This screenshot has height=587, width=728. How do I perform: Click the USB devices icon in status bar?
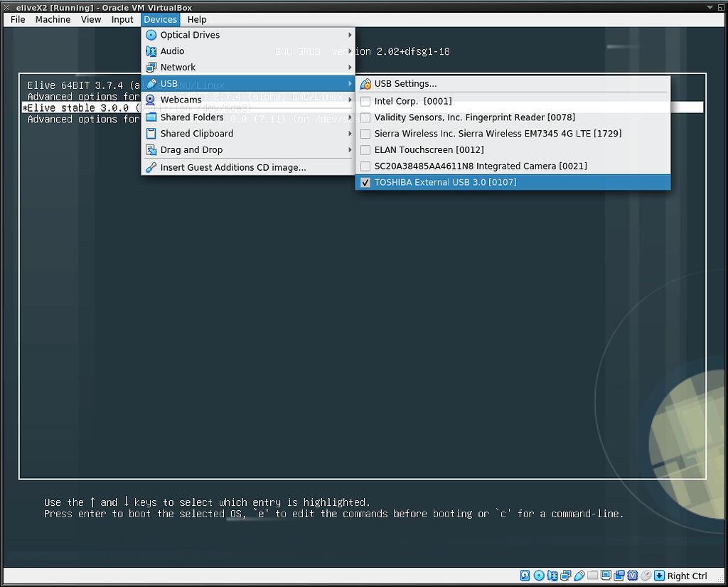(x=579, y=576)
